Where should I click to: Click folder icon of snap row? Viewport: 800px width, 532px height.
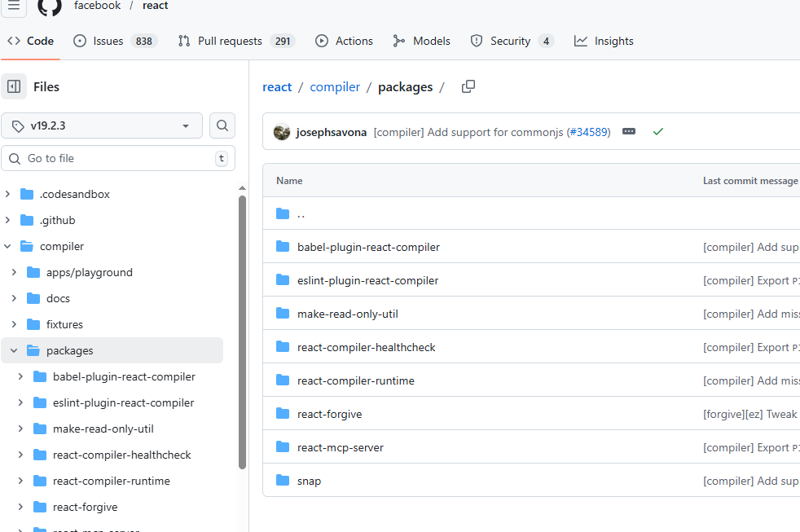click(283, 481)
